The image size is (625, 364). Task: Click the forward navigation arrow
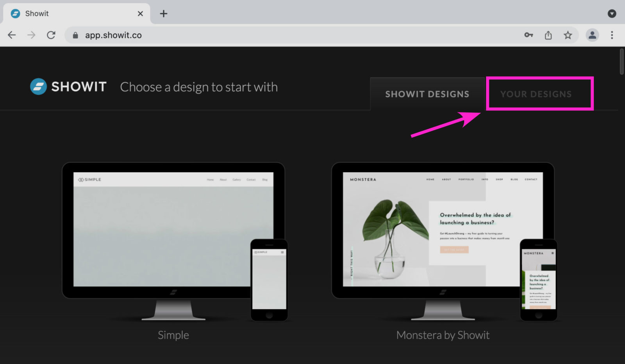[31, 35]
